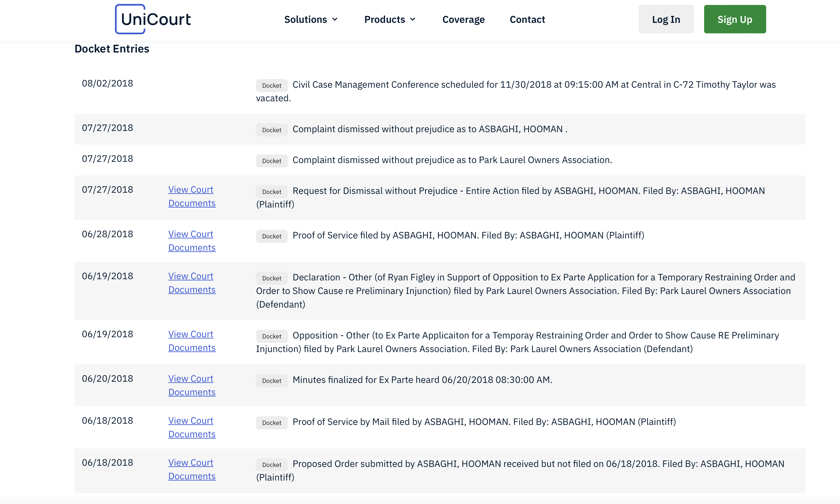Click Docket tag on Civil Case Management Conference entry

272,86
